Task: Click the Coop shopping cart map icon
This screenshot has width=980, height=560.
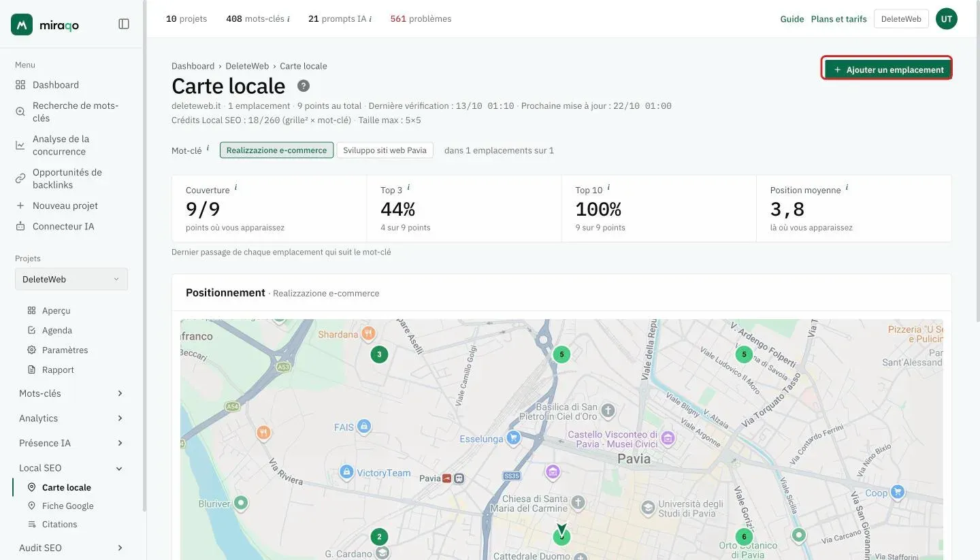Action: [x=898, y=492]
